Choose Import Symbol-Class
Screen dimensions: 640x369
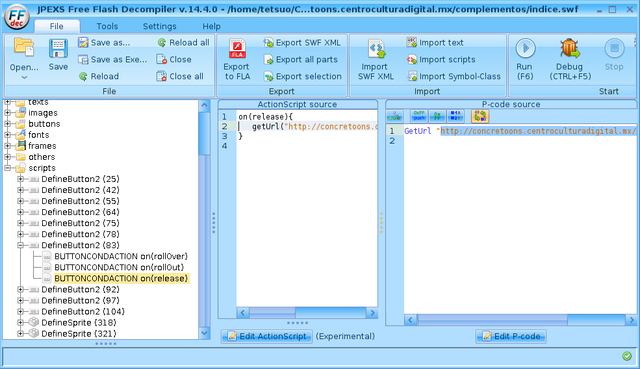coord(453,76)
